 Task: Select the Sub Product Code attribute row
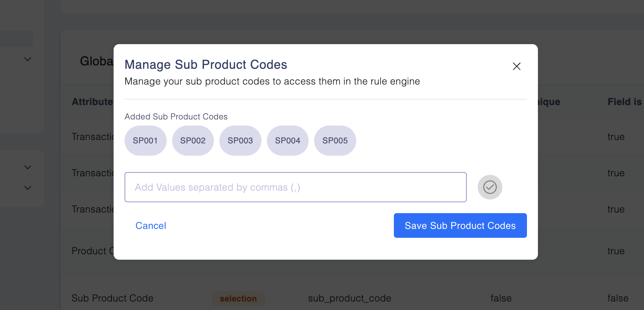tap(112, 298)
